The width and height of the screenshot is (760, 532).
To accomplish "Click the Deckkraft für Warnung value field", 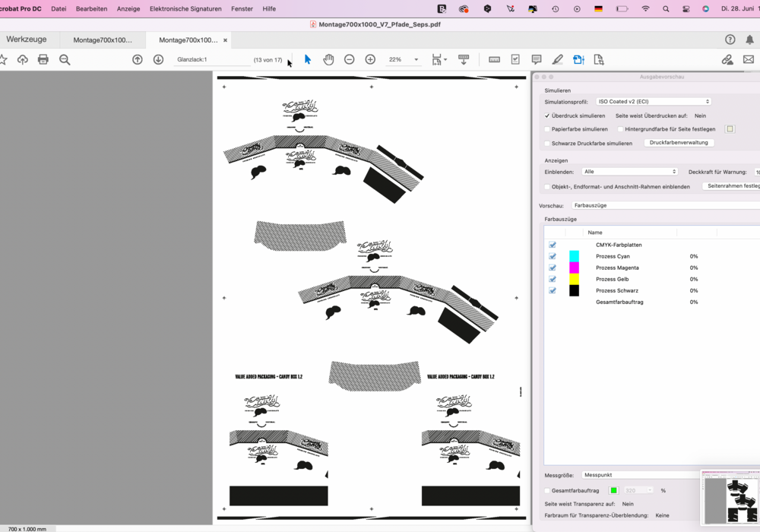I will 757,172.
